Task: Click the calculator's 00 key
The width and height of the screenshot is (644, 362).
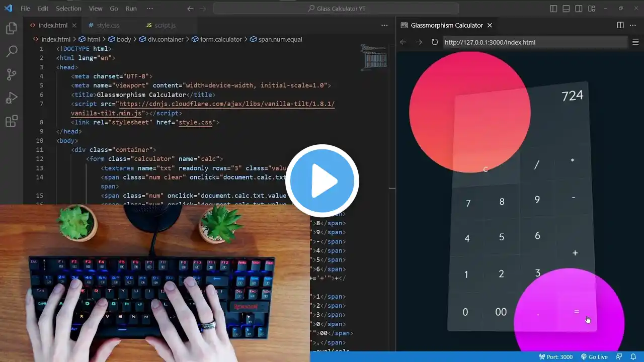Action: [501, 312]
